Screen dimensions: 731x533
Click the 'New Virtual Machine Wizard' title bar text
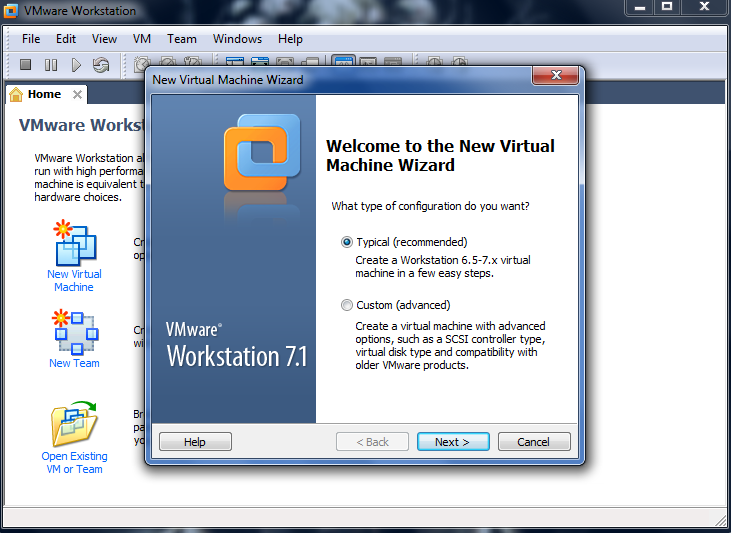click(228, 80)
